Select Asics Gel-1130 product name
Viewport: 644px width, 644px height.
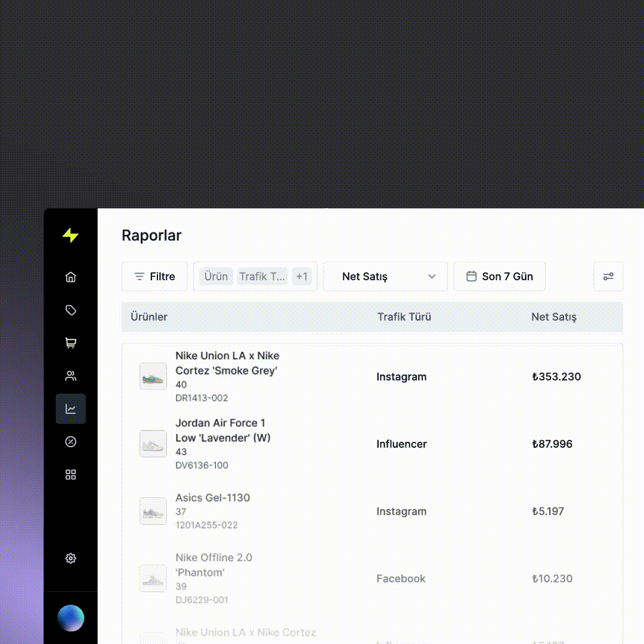coord(213,498)
